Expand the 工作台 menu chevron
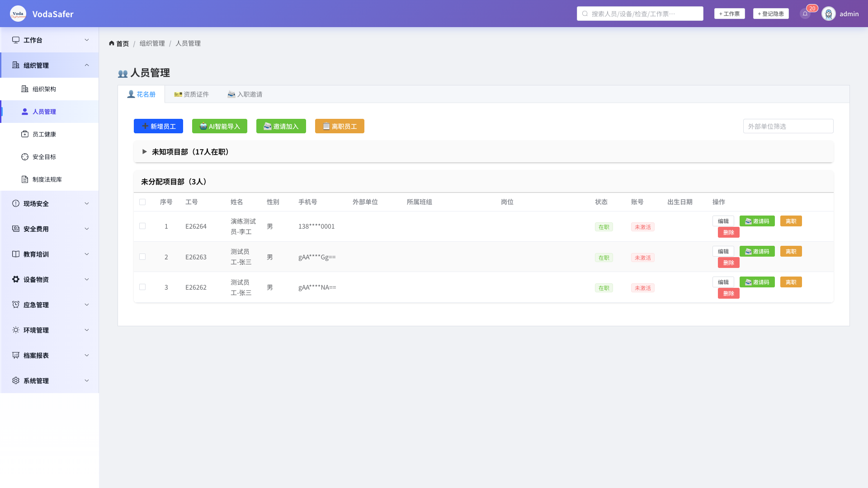Screen dimensions: 868x488 87,40
